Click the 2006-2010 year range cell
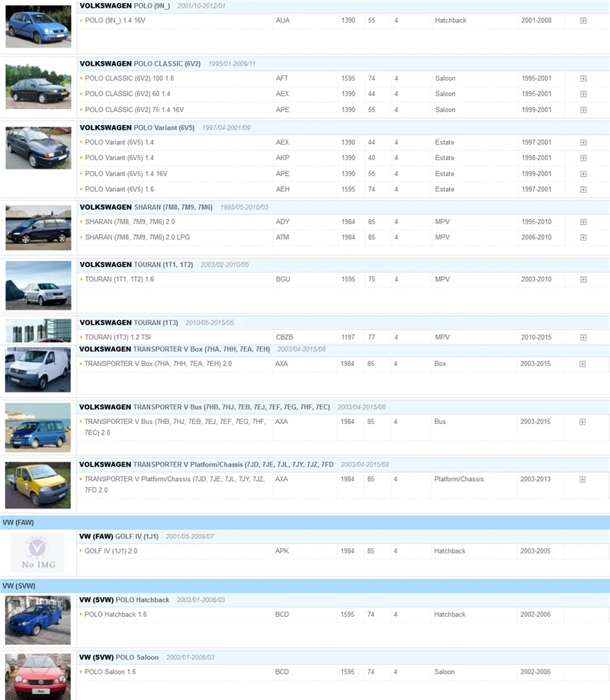 pyautogui.click(x=536, y=237)
